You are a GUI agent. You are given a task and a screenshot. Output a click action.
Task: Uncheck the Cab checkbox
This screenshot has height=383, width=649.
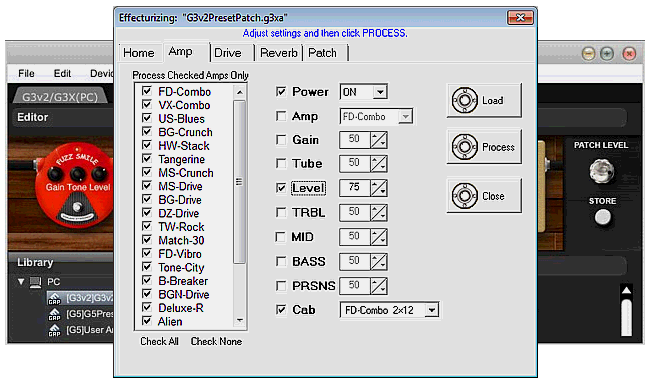pos(281,309)
